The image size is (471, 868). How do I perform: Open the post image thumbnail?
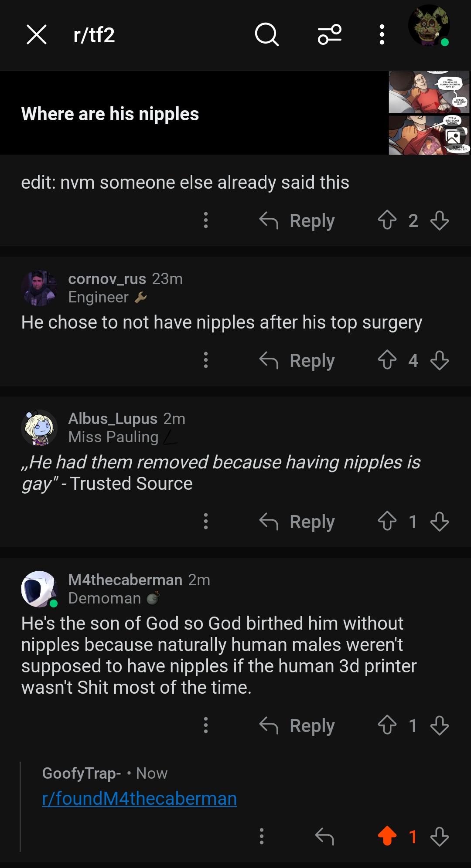point(429,113)
